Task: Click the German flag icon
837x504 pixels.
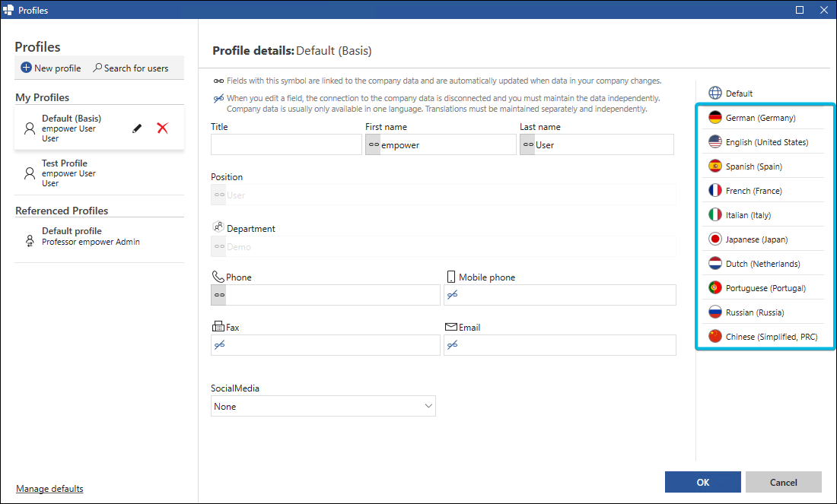Action: coord(715,117)
